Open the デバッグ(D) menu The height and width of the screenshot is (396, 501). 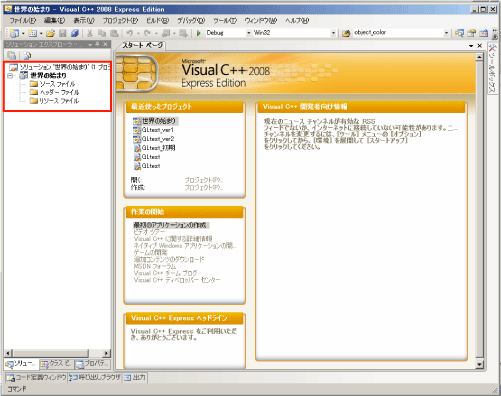pyautogui.click(x=191, y=21)
